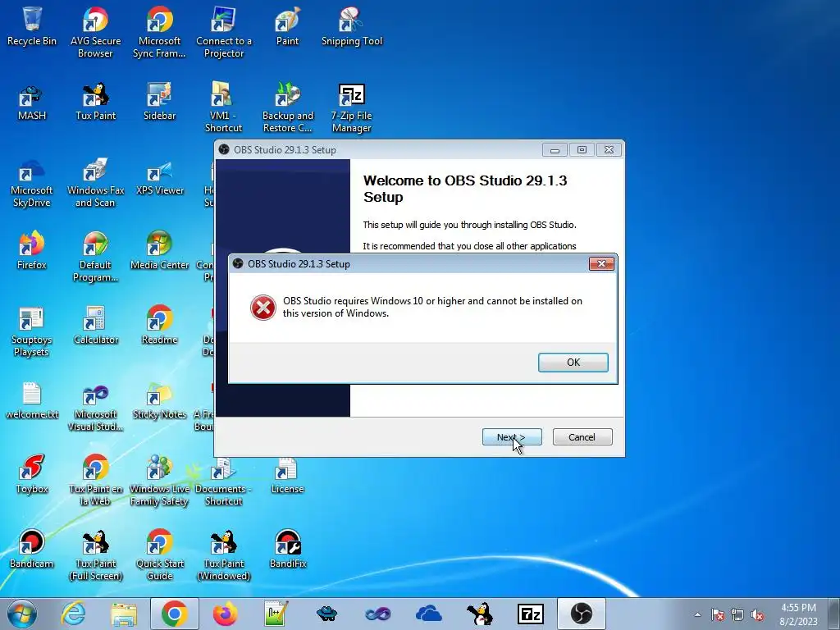
Task: Open Visual Studio icon on taskbar
Action: [377, 614]
